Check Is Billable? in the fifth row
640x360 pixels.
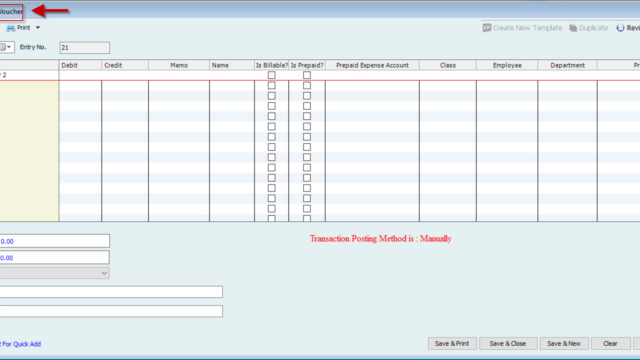coord(271,116)
